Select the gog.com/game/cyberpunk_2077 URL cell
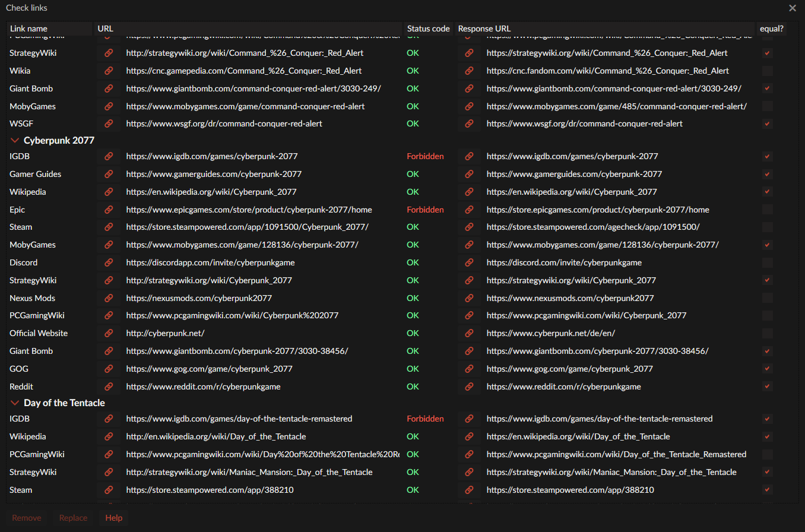Image resolution: width=805 pixels, height=532 pixels. [x=210, y=369]
